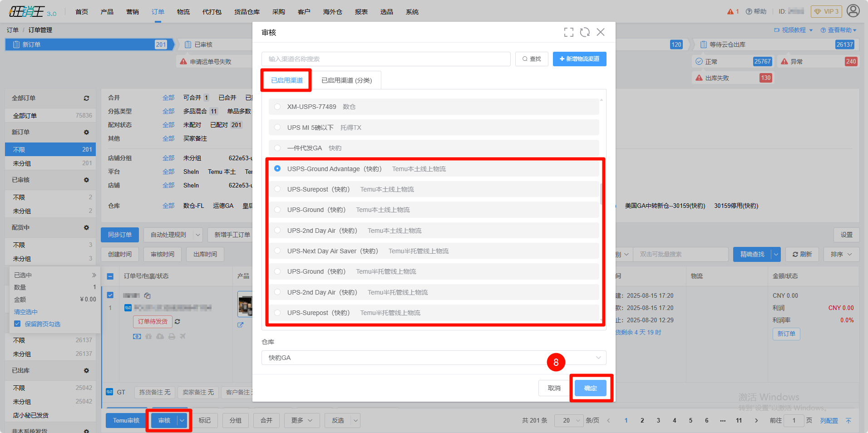Screen dimensions: 868x433
Task: Click the refresh icon in the 审核 dialog header
Action: tap(585, 32)
